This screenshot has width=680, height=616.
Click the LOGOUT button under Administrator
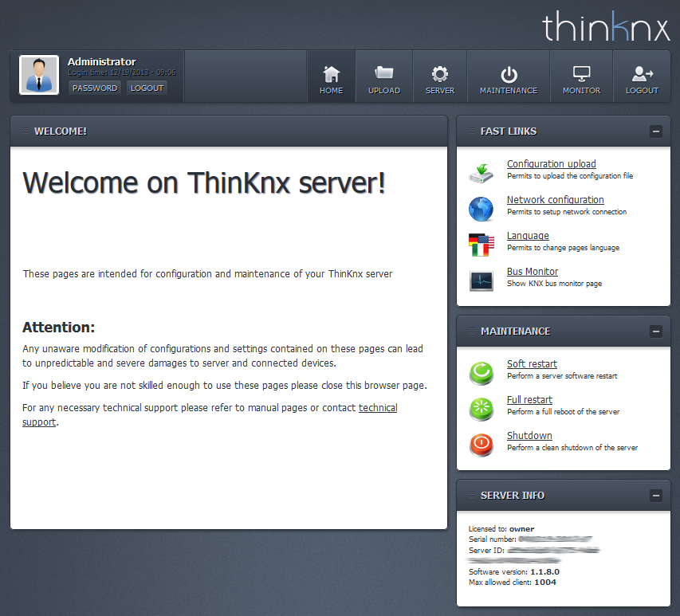click(x=147, y=88)
